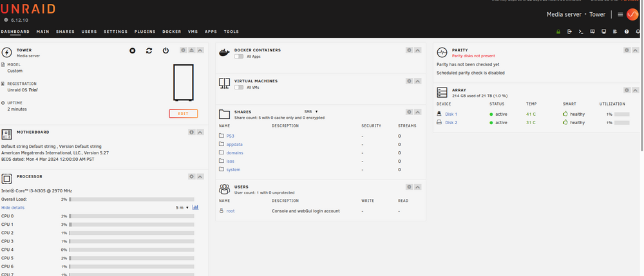
Task: Open Users tile settings gear
Action: click(x=409, y=187)
